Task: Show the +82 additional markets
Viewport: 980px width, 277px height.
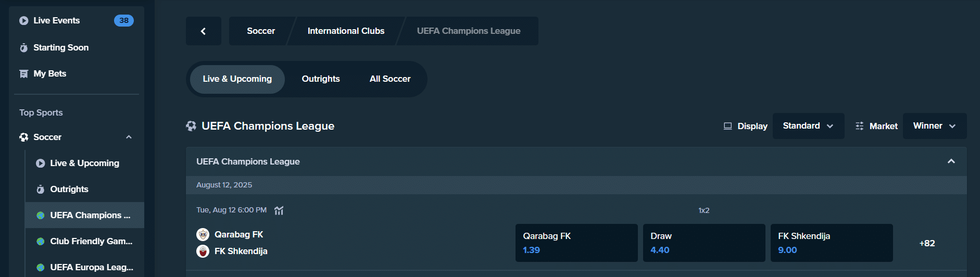Action: coord(927,243)
